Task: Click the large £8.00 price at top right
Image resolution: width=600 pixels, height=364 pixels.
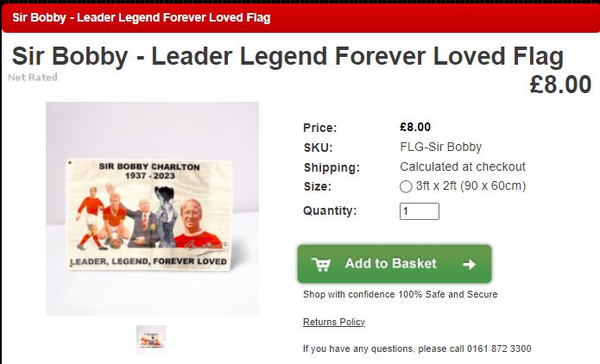Action: pos(560,85)
